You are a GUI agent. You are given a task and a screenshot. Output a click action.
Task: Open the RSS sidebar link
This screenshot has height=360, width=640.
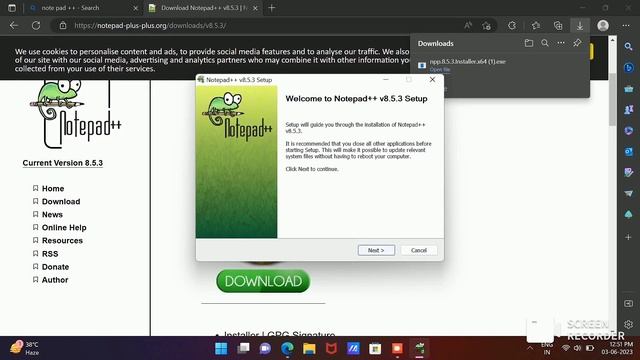[x=50, y=254]
